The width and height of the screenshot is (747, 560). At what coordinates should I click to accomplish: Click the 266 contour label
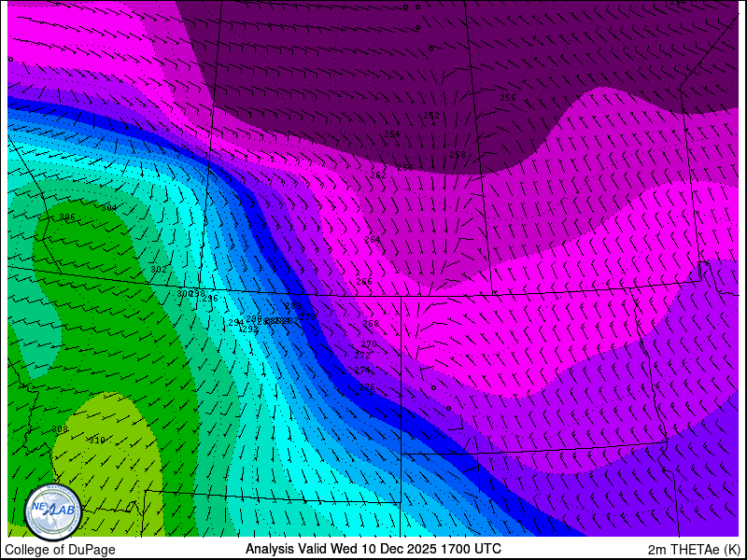tap(364, 282)
